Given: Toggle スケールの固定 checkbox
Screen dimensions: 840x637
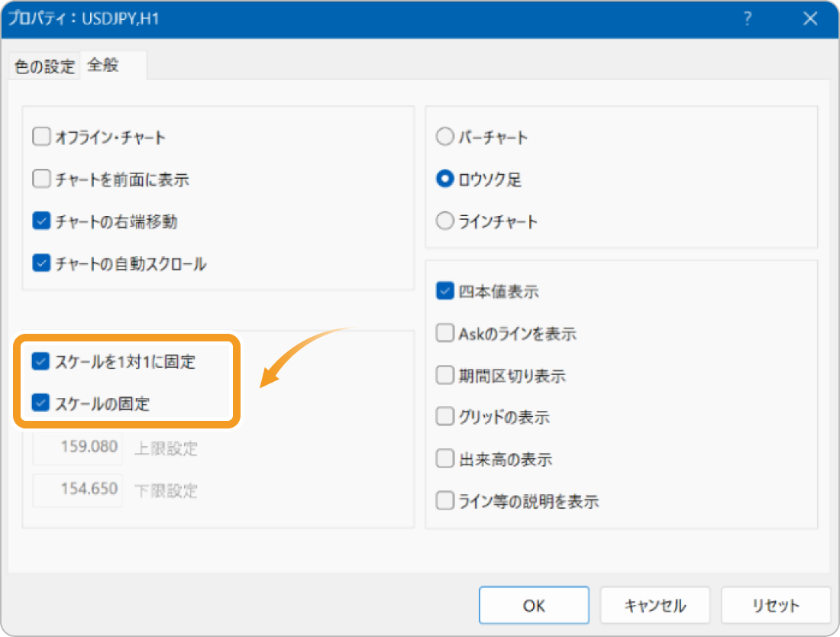Looking at the screenshot, I should click(x=40, y=403).
